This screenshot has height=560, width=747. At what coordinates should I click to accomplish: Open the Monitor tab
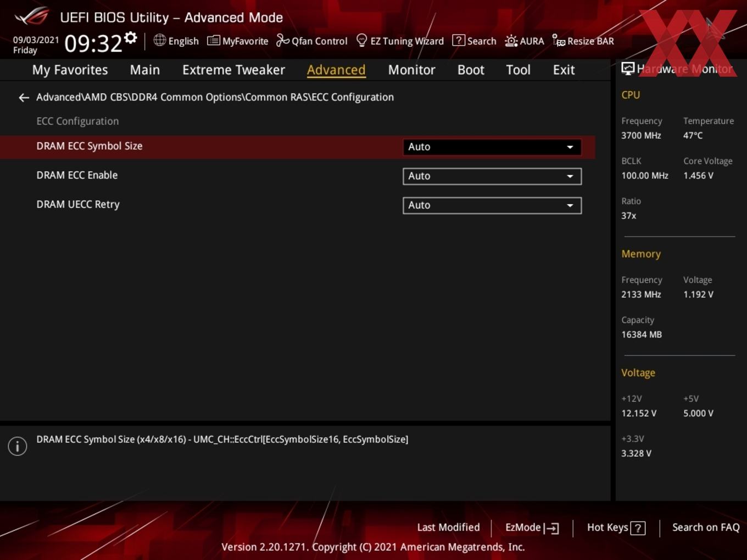[x=412, y=70]
